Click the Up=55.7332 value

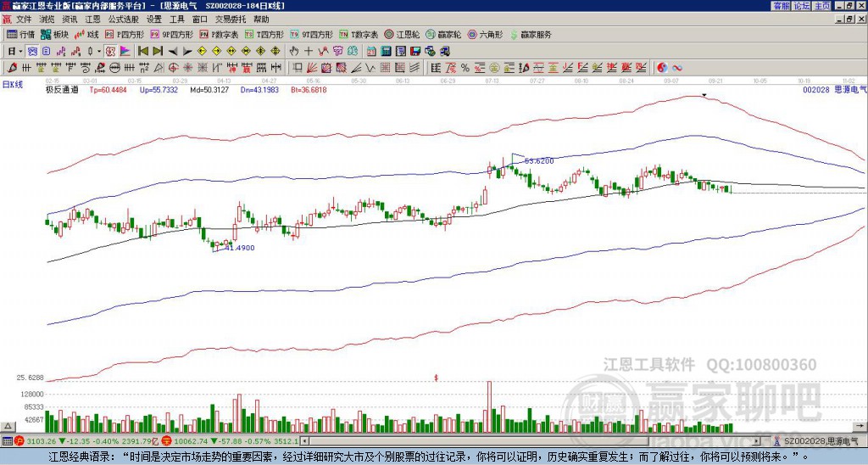159,90
